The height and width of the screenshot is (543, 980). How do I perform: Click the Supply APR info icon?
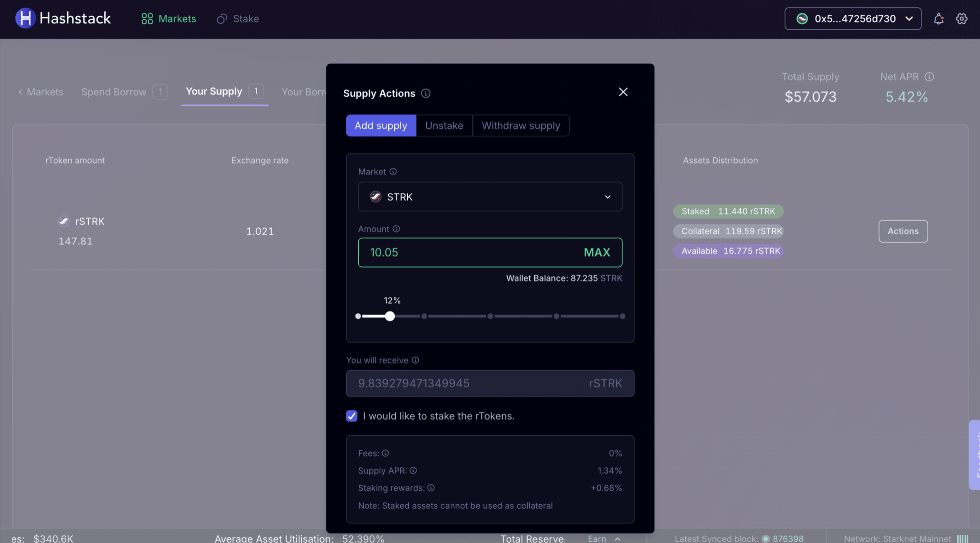413,470
